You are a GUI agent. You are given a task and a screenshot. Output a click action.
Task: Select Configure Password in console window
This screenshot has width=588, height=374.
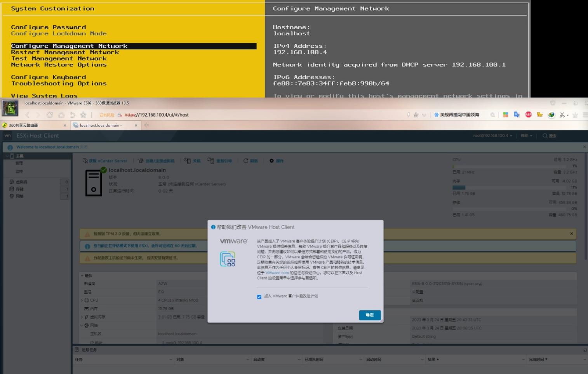[x=49, y=27]
